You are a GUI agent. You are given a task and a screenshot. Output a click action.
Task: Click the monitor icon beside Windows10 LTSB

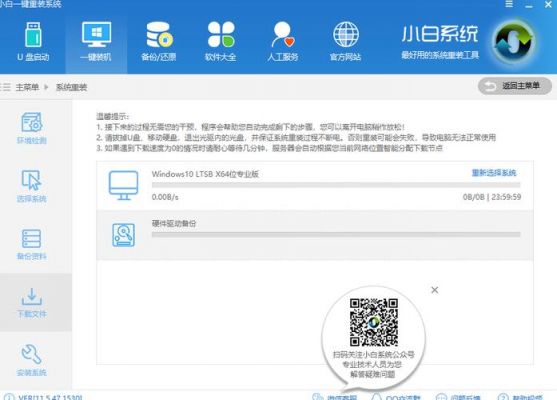(123, 185)
